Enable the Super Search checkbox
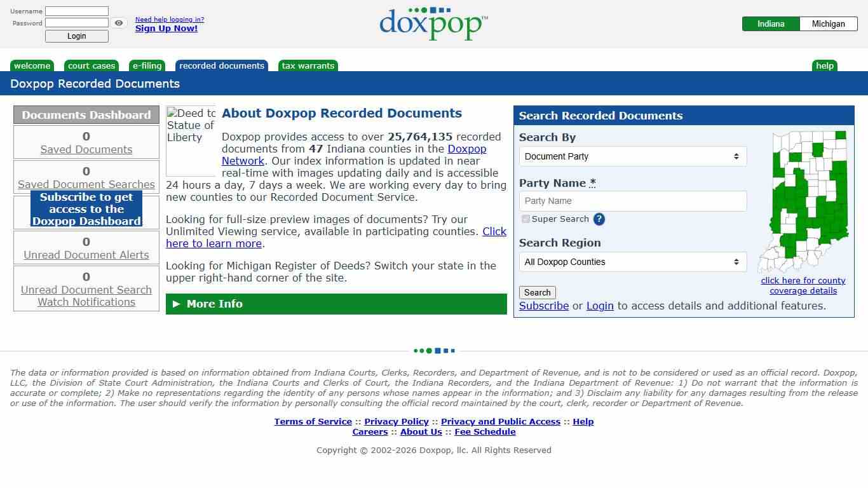The image size is (868, 488). tap(526, 219)
